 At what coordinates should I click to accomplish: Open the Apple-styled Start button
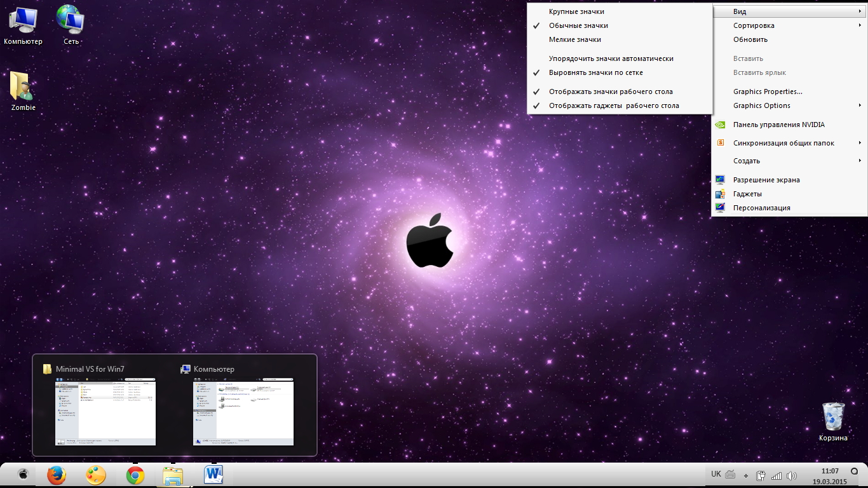(24, 474)
